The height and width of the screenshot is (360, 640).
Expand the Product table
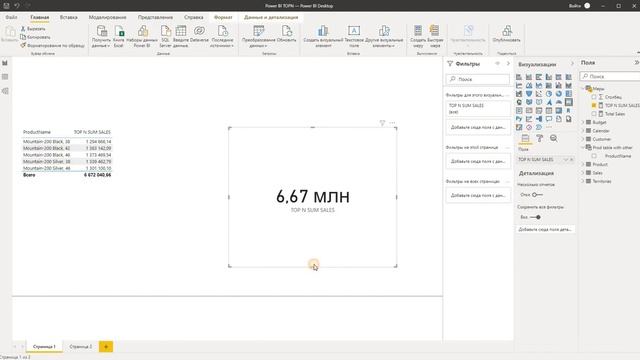tap(583, 164)
